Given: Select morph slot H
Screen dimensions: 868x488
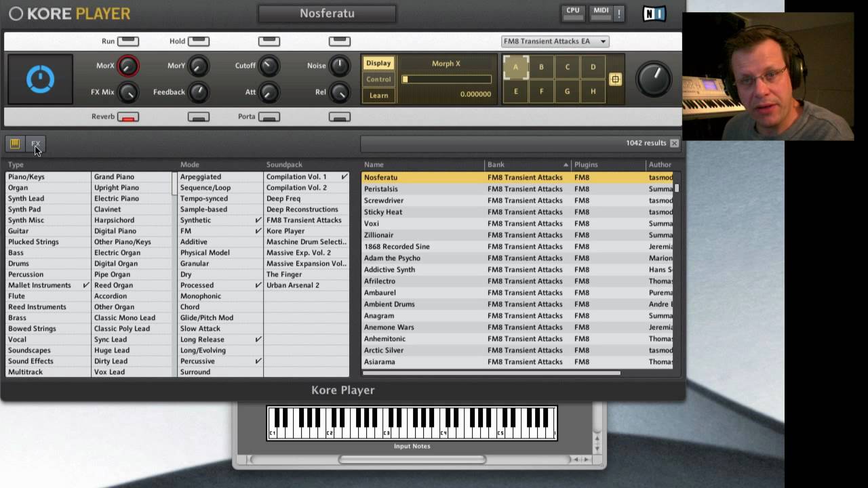Looking at the screenshot, I should [593, 91].
